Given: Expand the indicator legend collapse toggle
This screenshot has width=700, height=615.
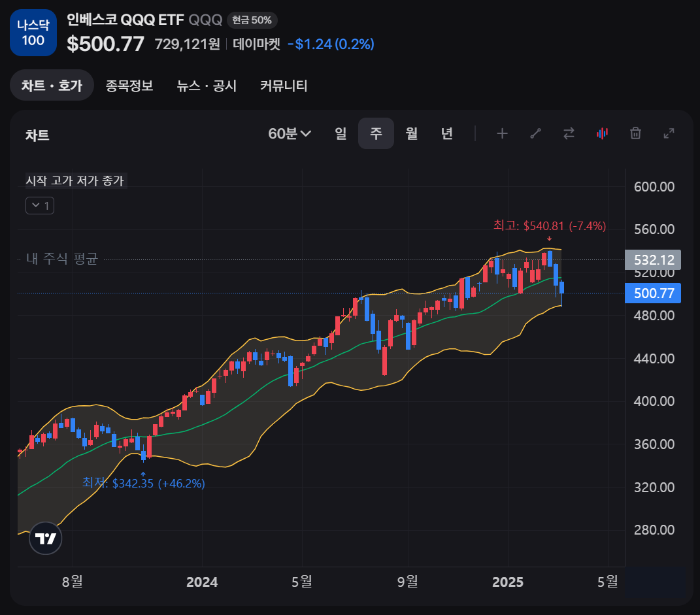Looking at the screenshot, I should coord(40,206).
